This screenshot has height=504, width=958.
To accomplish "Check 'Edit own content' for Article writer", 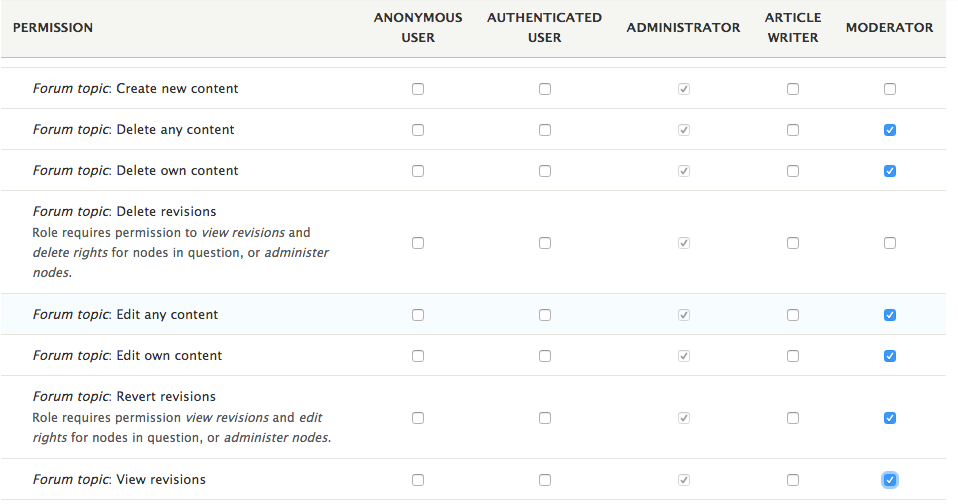I will (x=793, y=356).
